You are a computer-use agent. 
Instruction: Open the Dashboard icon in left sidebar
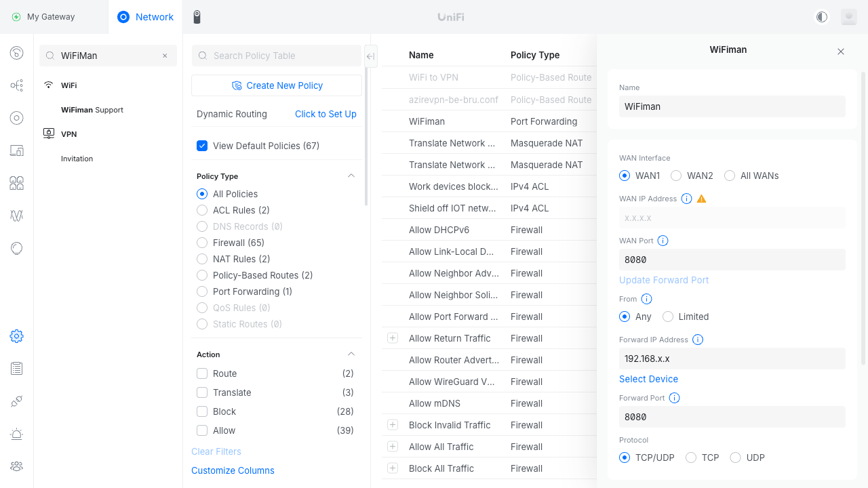17,53
